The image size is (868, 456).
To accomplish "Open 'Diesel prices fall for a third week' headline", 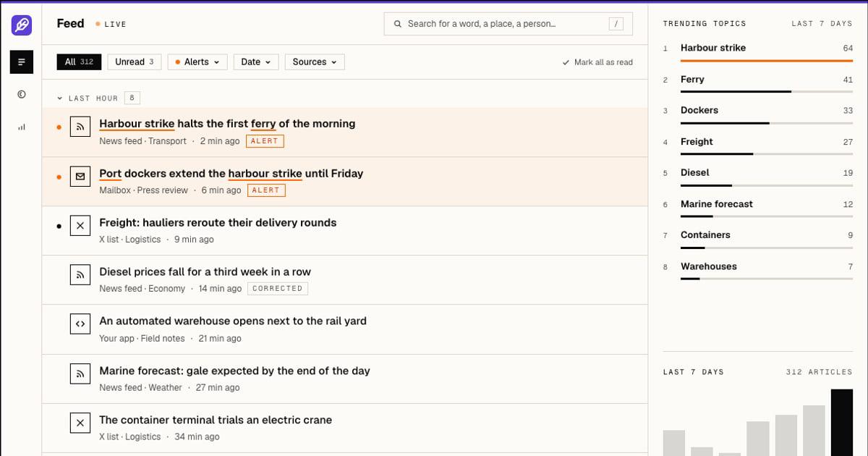I will pos(205,271).
